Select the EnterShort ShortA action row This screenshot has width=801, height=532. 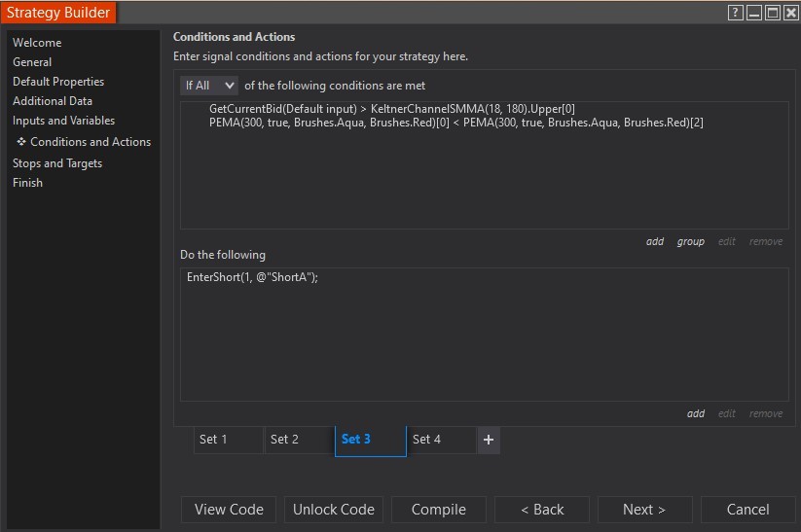coord(253,277)
